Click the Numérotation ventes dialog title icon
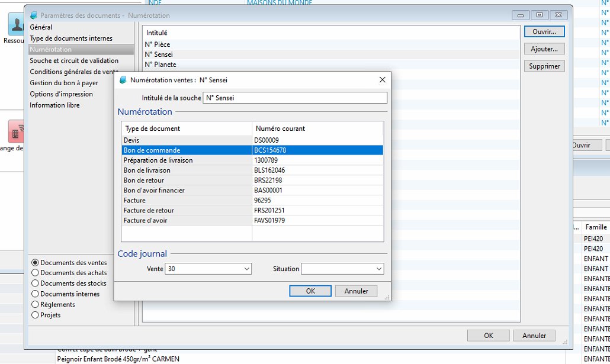Screen dimensions: 610x364 [123, 80]
